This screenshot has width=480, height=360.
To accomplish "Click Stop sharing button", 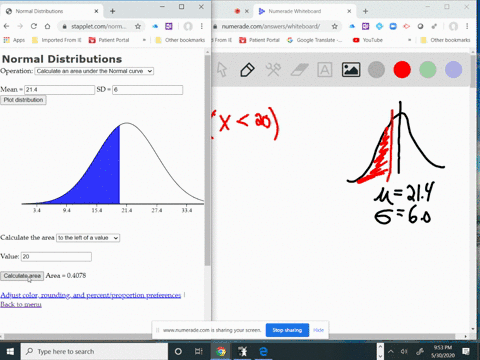I will pyautogui.click(x=287, y=330).
